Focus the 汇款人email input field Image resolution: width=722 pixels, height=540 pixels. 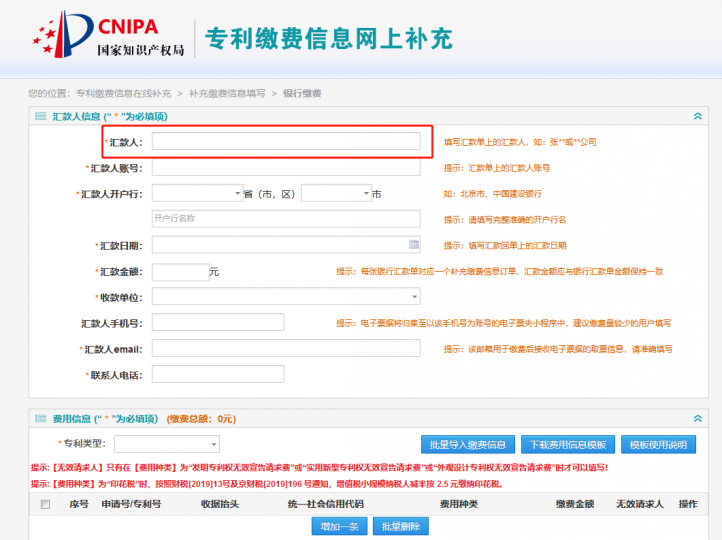click(286, 348)
